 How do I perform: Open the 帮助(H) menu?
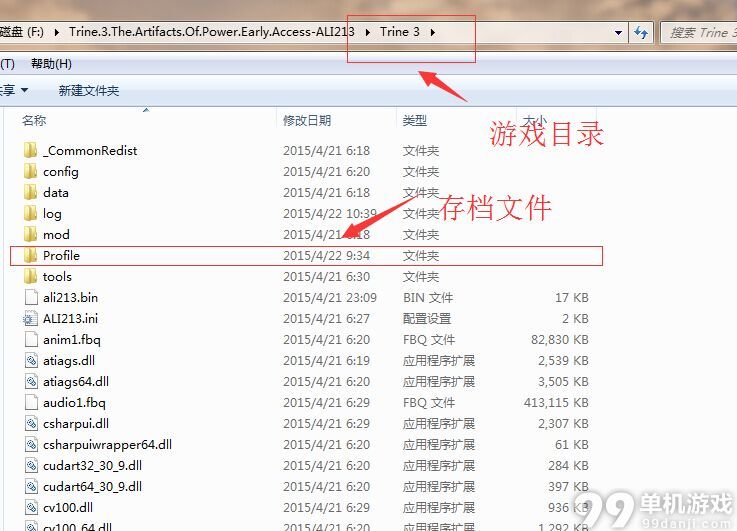click(51, 63)
